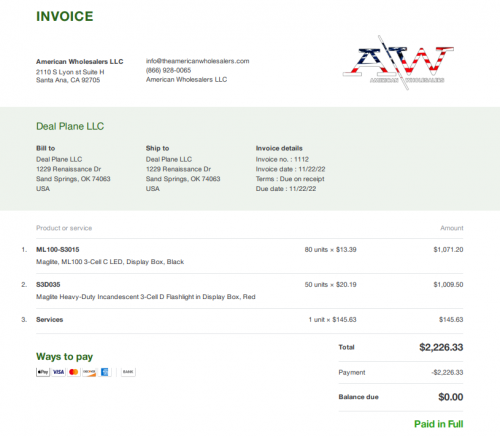This screenshot has height=436, width=500.
Task: Click the Apple Pay payment icon
Action: tap(43, 372)
